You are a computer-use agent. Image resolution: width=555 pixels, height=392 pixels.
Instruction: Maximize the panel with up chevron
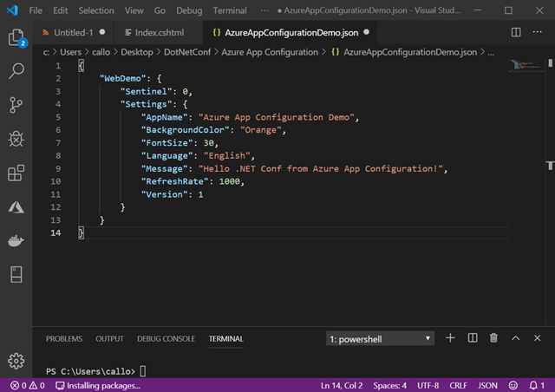516,338
